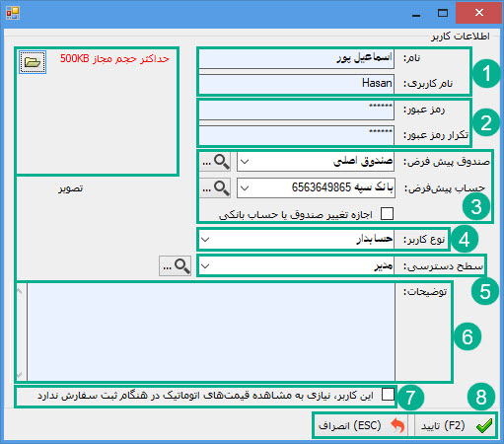Focus the تکرار رمز عبور field
This screenshot has width=504, height=444.
click(297, 135)
